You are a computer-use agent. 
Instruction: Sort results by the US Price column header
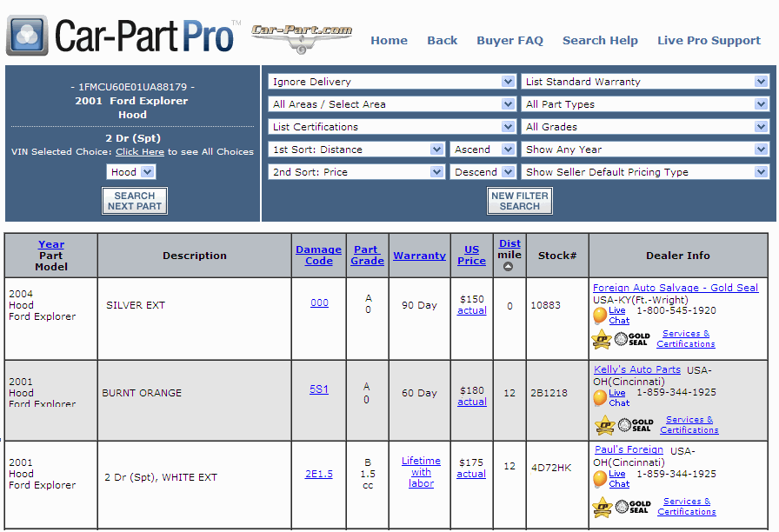pos(471,255)
